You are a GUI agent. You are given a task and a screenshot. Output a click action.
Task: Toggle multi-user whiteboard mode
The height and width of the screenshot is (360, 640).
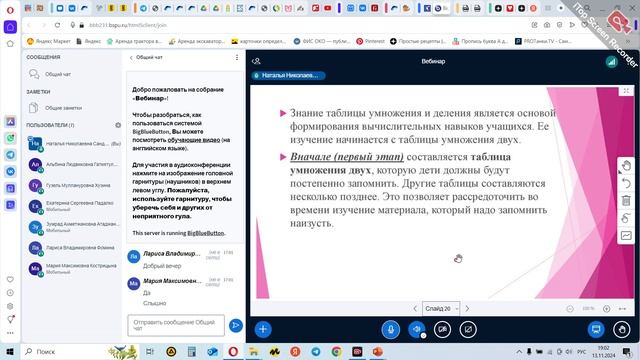[x=626, y=218]
